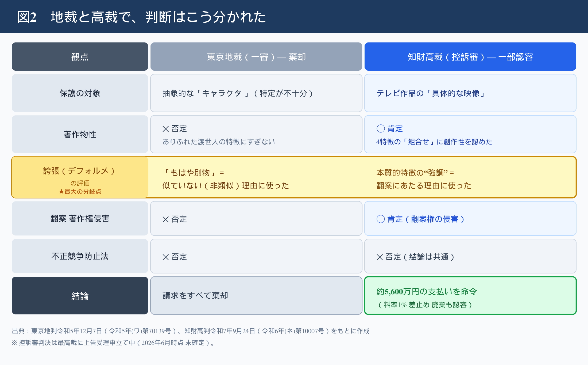The height and width of the screenshot is (365, 588).
Task: Click the text '4特徴の「組合せ」に創作性を認めた'
Action: click(x=434, y=142)
